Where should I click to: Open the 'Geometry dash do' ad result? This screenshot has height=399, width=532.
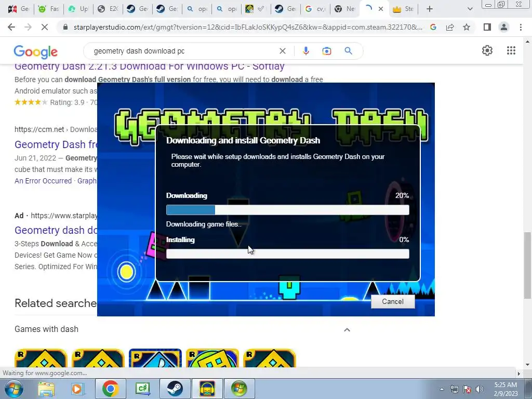pyautogui.click(x=56, y=230)
